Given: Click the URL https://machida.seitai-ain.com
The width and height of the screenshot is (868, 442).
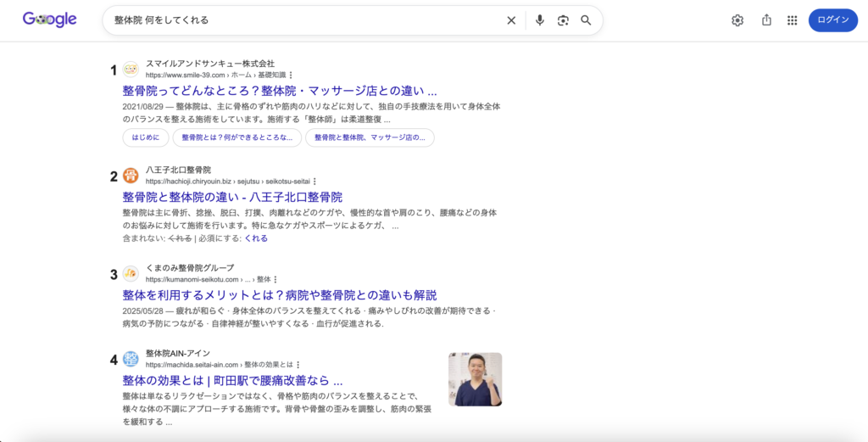Looking at the screenshot, I should coord(192,365).
